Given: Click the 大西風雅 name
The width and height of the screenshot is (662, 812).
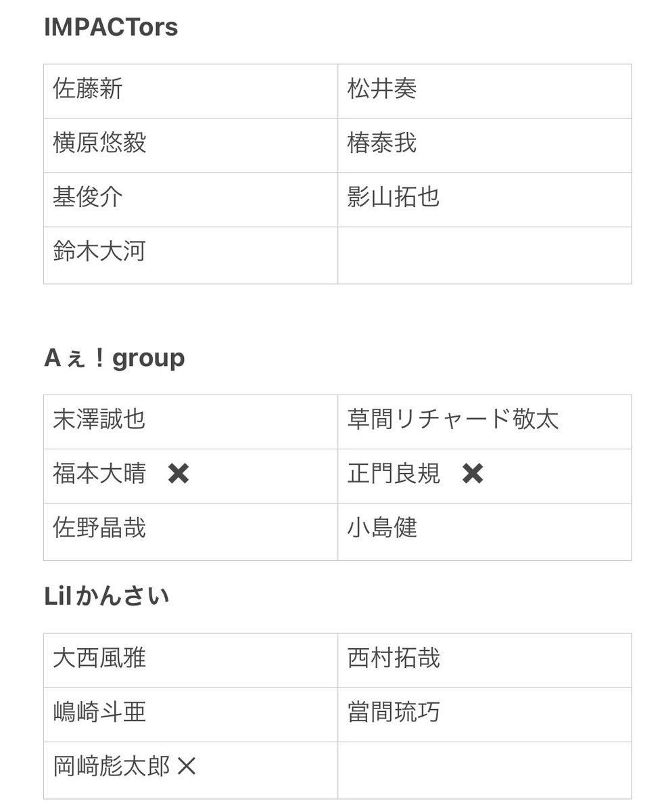Looking at the screenshot, I should 99,658.
